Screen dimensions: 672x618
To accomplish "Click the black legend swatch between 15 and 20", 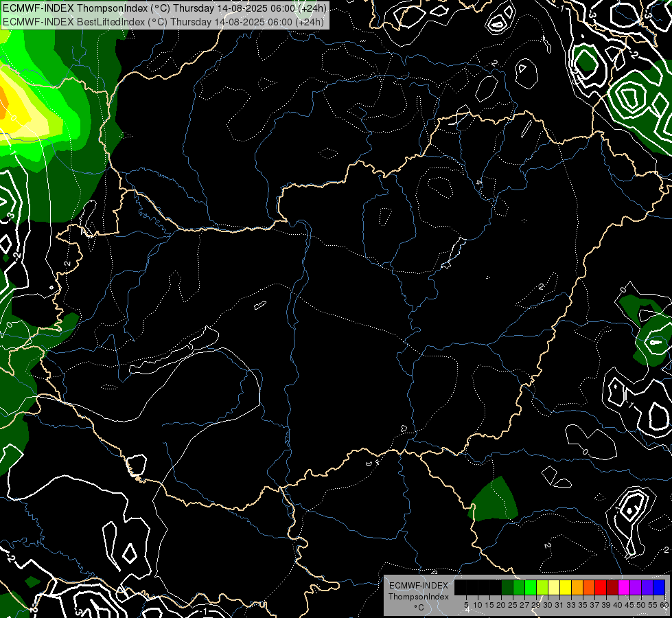I will pyautogui.click(x=496, y=587).
